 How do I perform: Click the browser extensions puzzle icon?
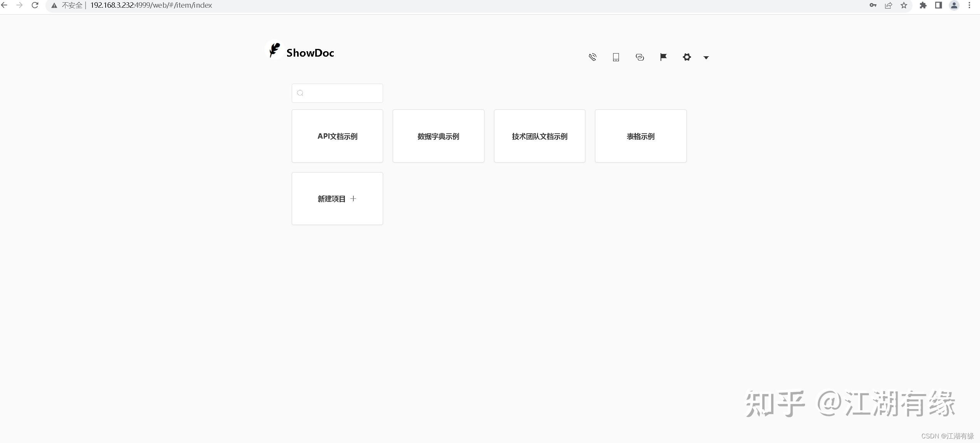[923, 5]
